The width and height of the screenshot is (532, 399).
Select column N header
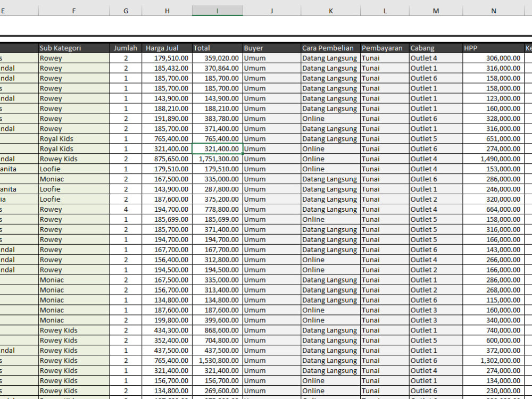(x=493, y=11)
